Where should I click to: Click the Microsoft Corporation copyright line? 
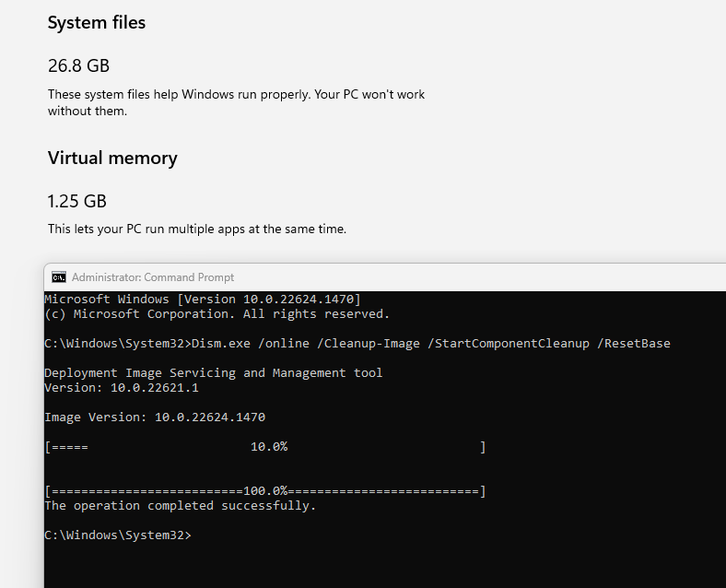[217, 314]
